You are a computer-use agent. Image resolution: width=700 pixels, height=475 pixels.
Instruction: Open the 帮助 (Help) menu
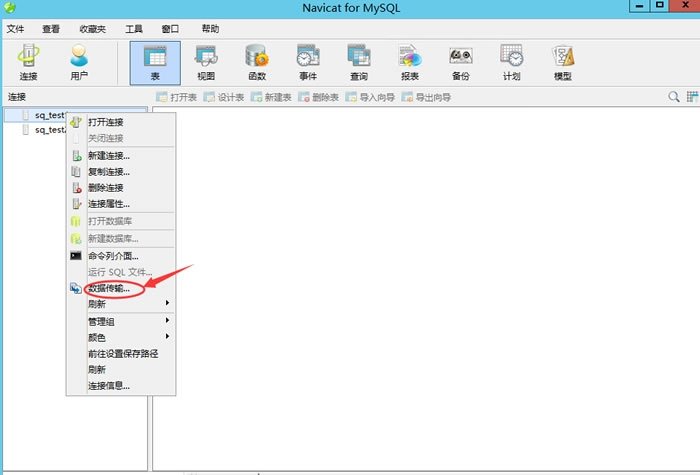click(x=210, y=29)
